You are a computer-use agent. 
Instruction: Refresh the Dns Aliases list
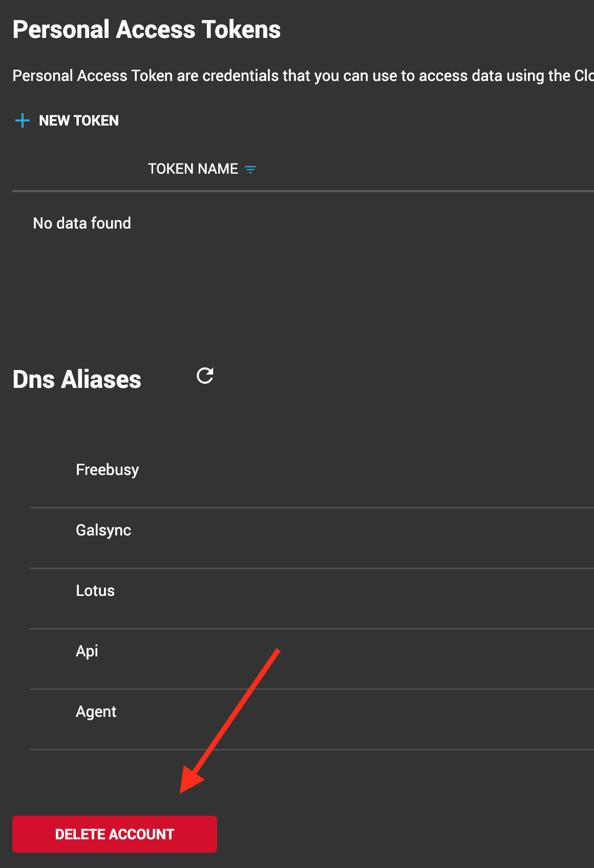(x=205, y=376)
